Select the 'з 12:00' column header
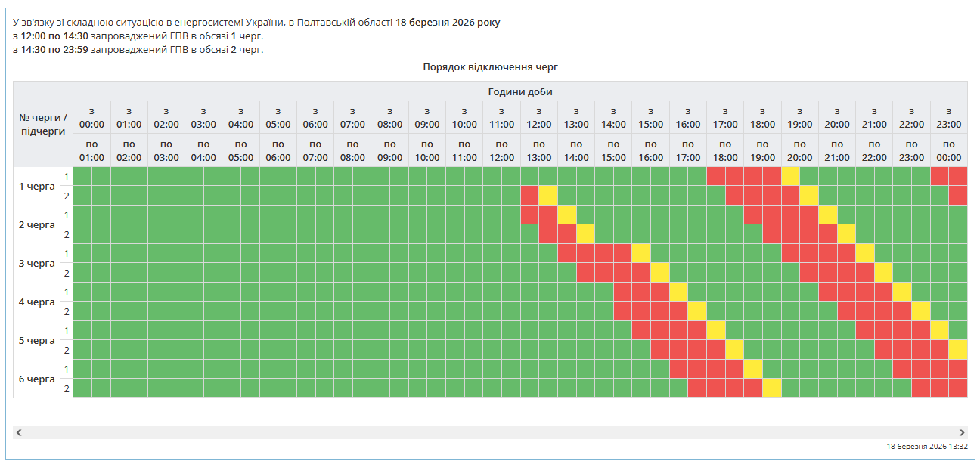Image resolution: width=980 pixels, height=467 pixels. pyautogui.click(x=538, y=118)
